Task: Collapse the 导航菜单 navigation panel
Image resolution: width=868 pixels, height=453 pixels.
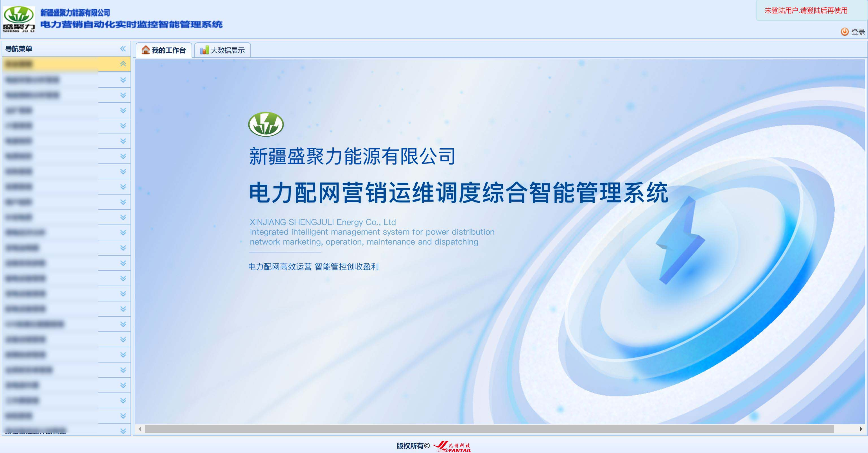Action: pyautogui.click(x=123, y=49)
